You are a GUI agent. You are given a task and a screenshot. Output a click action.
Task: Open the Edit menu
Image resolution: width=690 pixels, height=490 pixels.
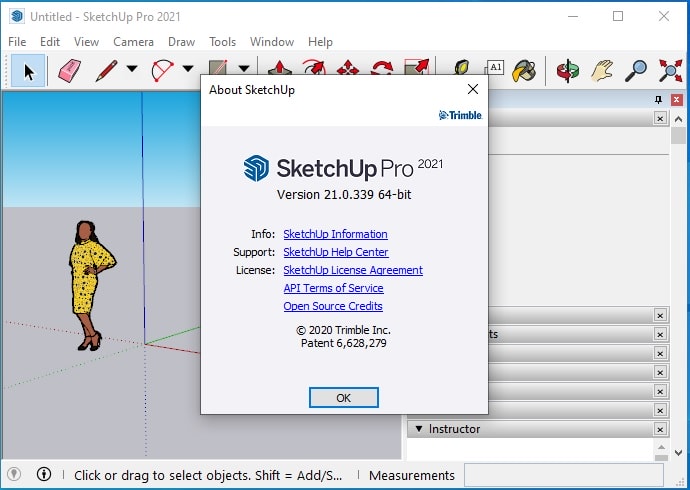(x=50, y=42)
